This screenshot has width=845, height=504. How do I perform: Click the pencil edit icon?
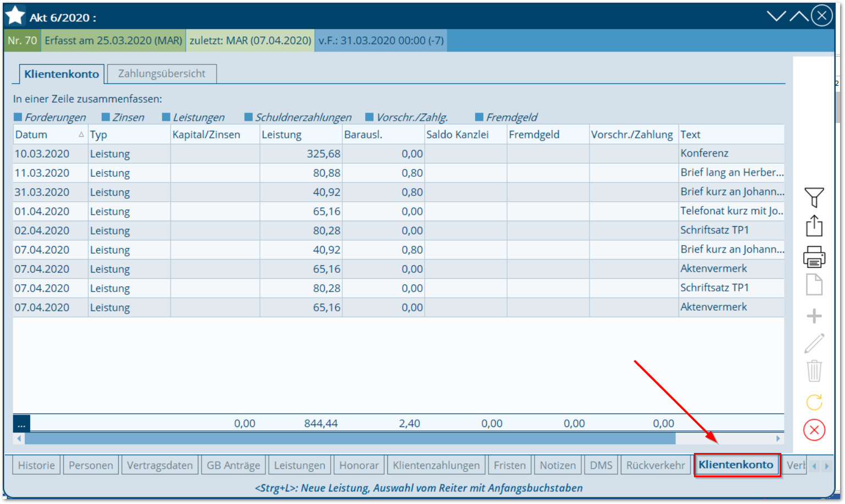point(814,344)
